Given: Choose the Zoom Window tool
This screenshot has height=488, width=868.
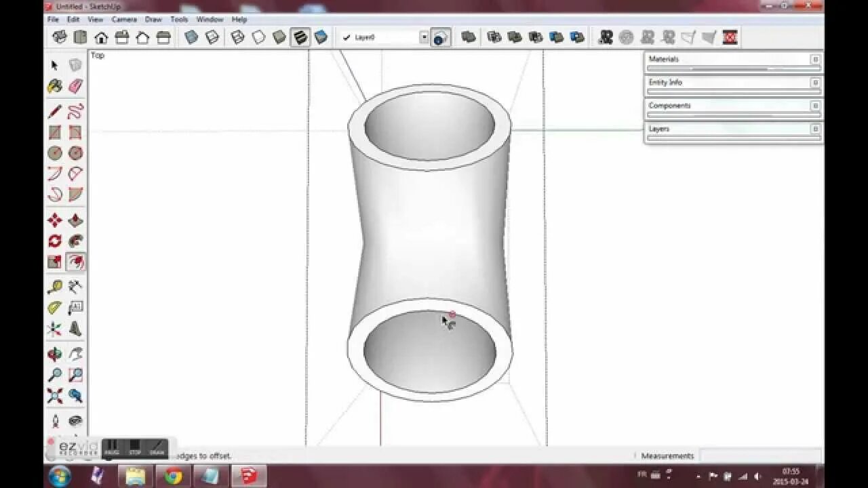Looking at the screenshot, I should click(x=75, y=375).
